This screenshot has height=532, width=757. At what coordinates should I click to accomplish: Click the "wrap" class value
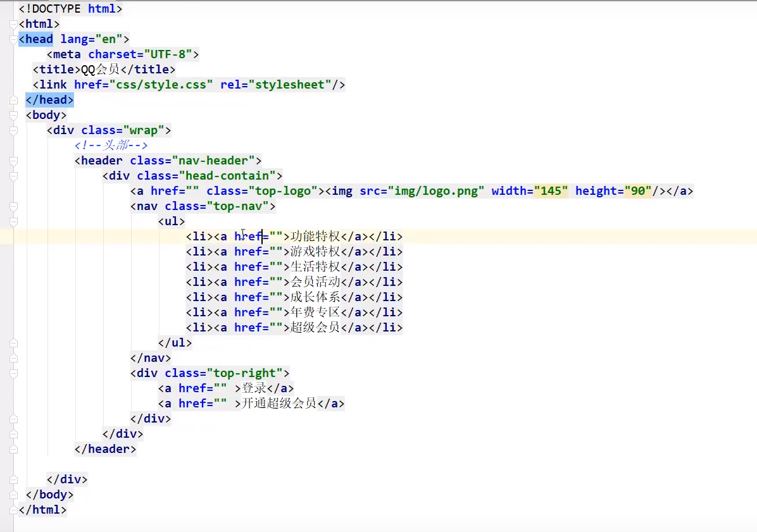pos(144,130)
